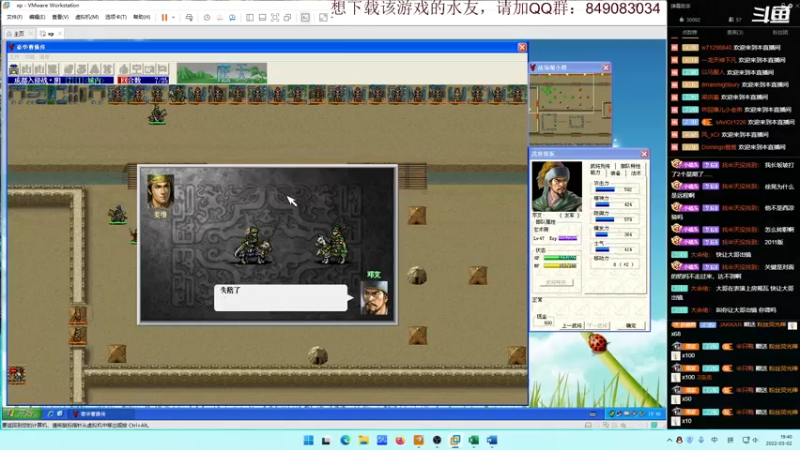This screenshot has height=450, width=800.
Task: Open Microsoft Edge from the taskbar
Action: pos(345,440)
